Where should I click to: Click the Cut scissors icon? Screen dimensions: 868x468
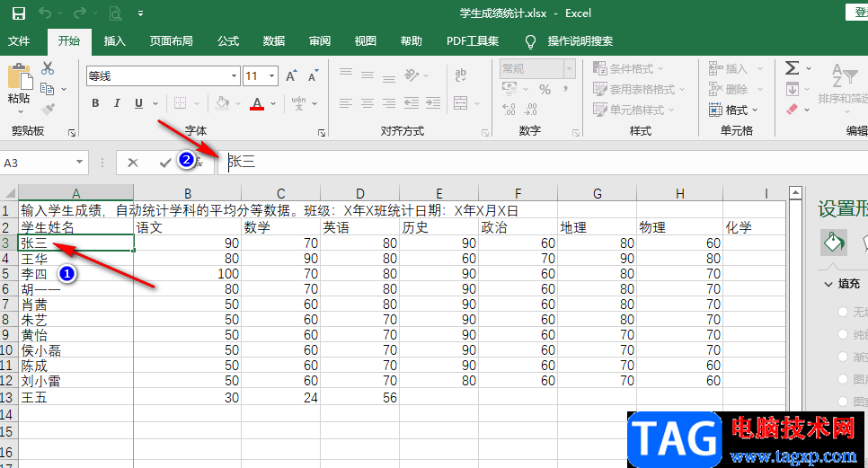point(48,68)
